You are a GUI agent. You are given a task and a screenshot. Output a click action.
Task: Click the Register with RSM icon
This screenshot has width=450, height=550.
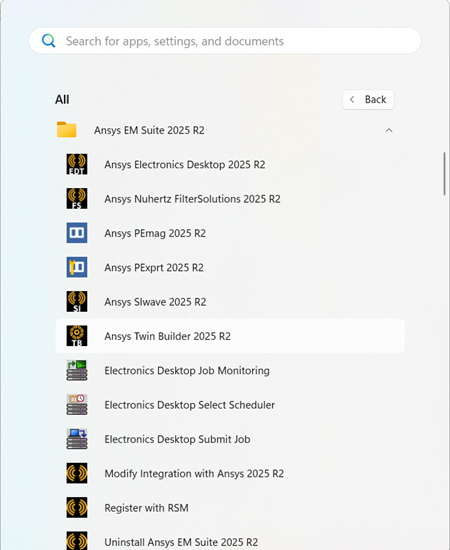point(77,508)
